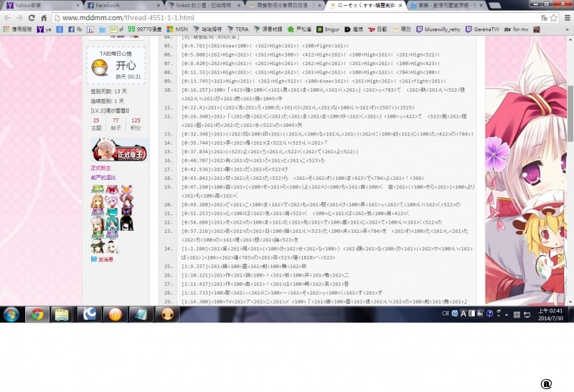574x392 pixels.
Task: Click the page vertical scrollbar thumb
Action: click(570, 113)
